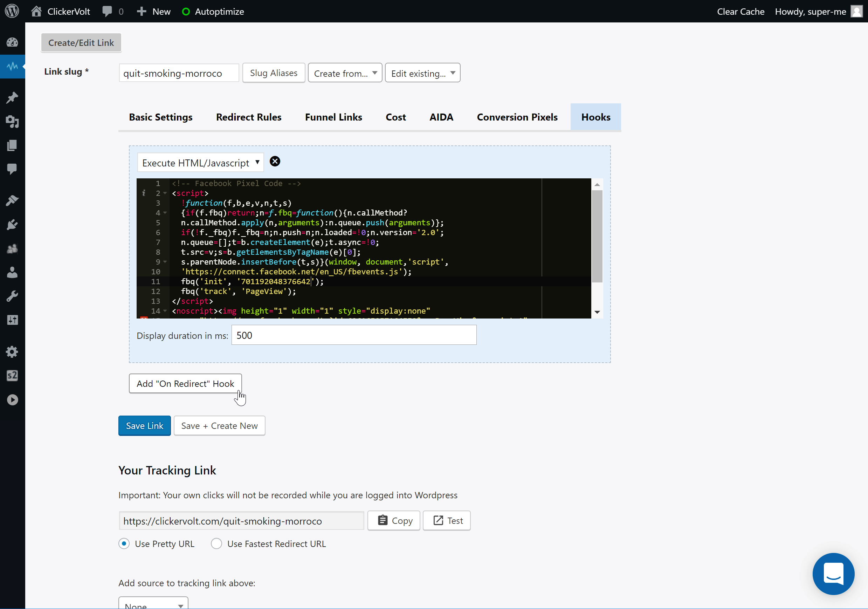868x609 pixels.
Task: Click the Save Link button
Action: click(144, 426)
